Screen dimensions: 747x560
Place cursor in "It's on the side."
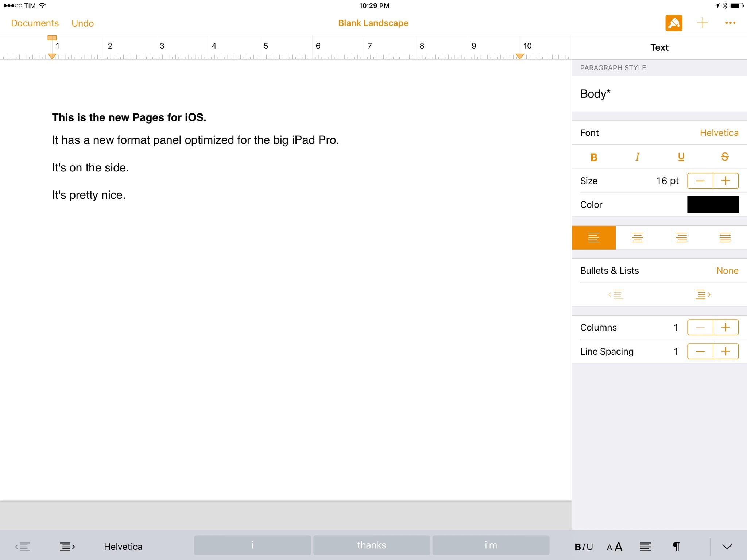point(90,168)
